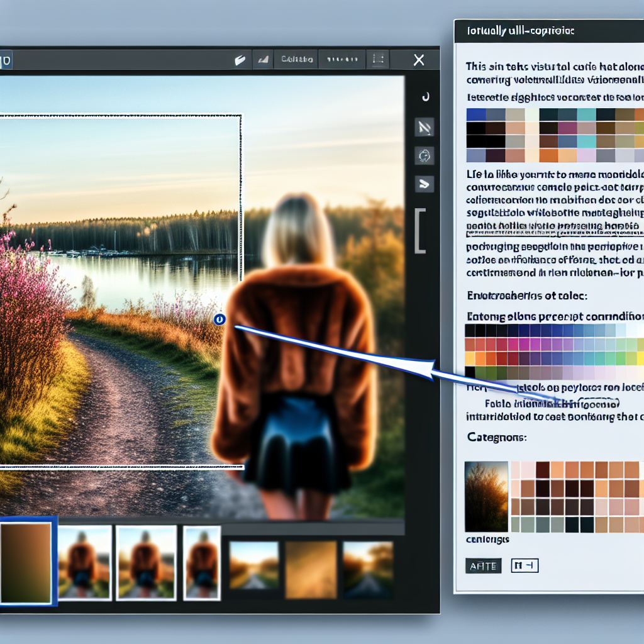644x644 pixels.
Task: Click the histogram icon in top toolbar
Action: pyautogui.click(x=262, y=60)
